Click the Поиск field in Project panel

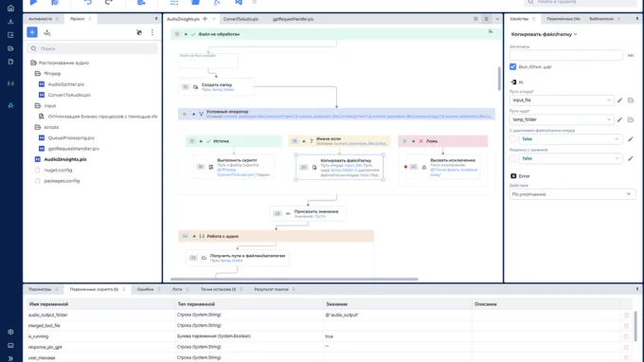click(x=92, y=48)
